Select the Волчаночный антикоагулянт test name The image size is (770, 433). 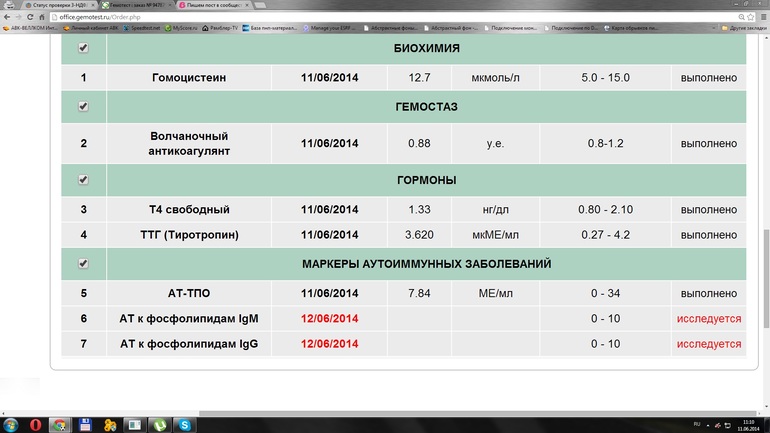click(x=189, y=143)
